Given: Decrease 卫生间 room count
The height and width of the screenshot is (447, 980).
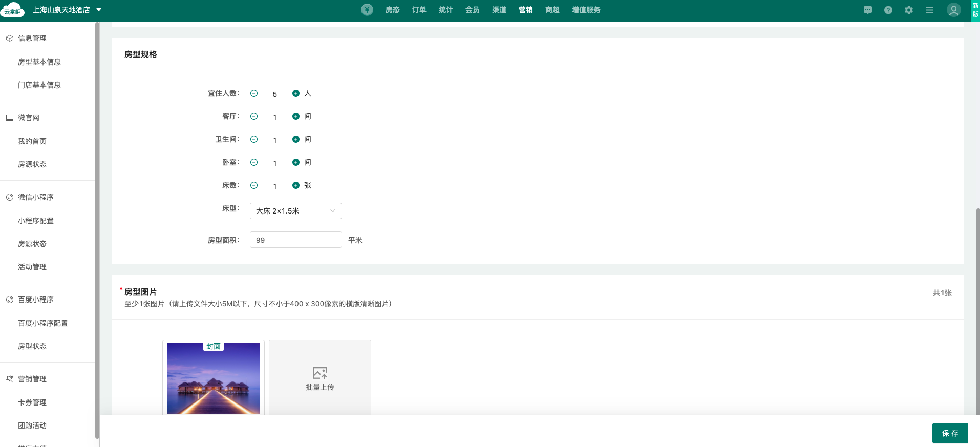Looking at the screenshot, I should click(254, 139).
